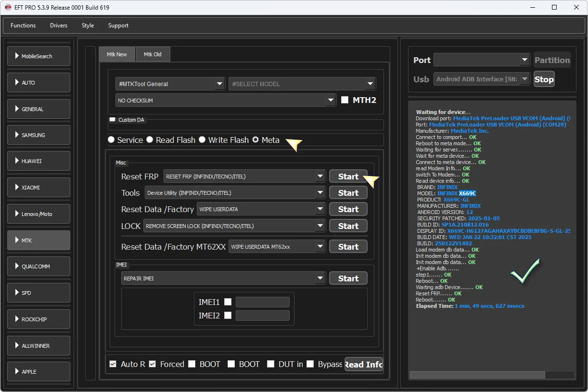Screen dimensions: 588x392
Task: Tick the IMEI1 checkbox
Action: pos(228,302)
